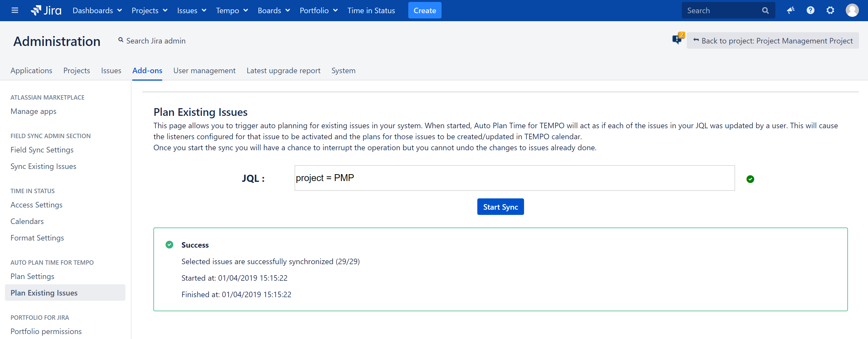Screen dimensions: 868x339
Task: Switch to the System admin tab
Action: 343,70
